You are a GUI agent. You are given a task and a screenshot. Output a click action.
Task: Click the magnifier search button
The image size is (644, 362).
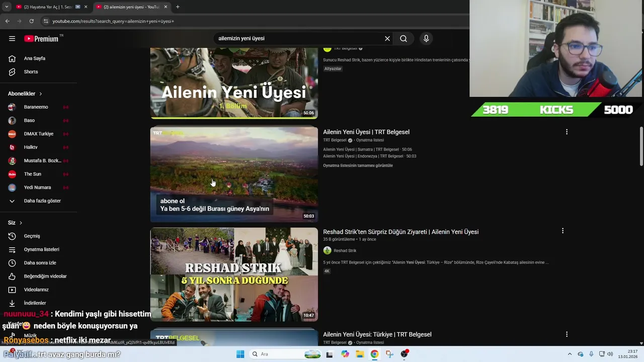coord(404,38)
